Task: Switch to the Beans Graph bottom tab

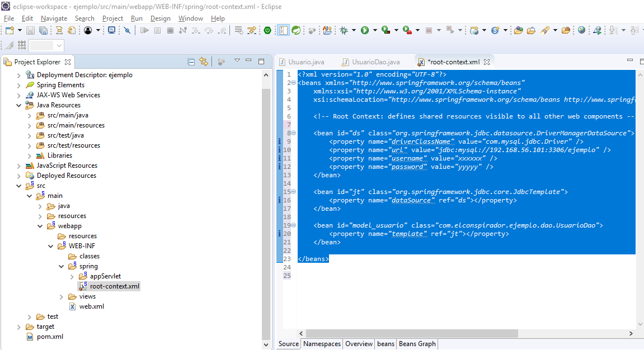Action: pos(417,344)
